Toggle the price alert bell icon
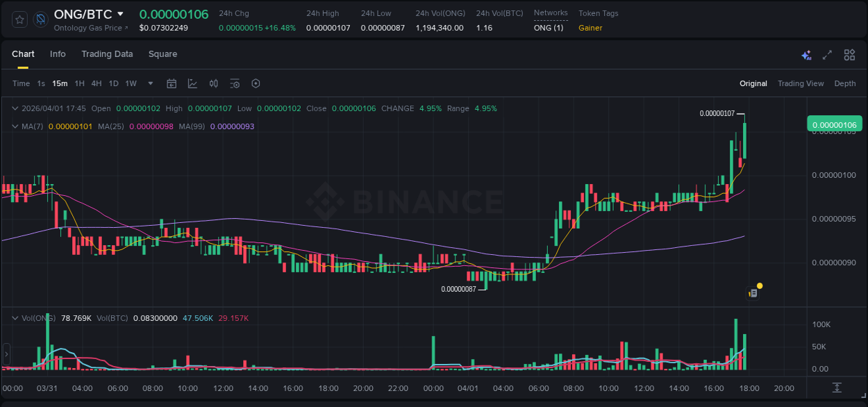The image size is (868, 407). pyautogui.click(x=40, y=19)
